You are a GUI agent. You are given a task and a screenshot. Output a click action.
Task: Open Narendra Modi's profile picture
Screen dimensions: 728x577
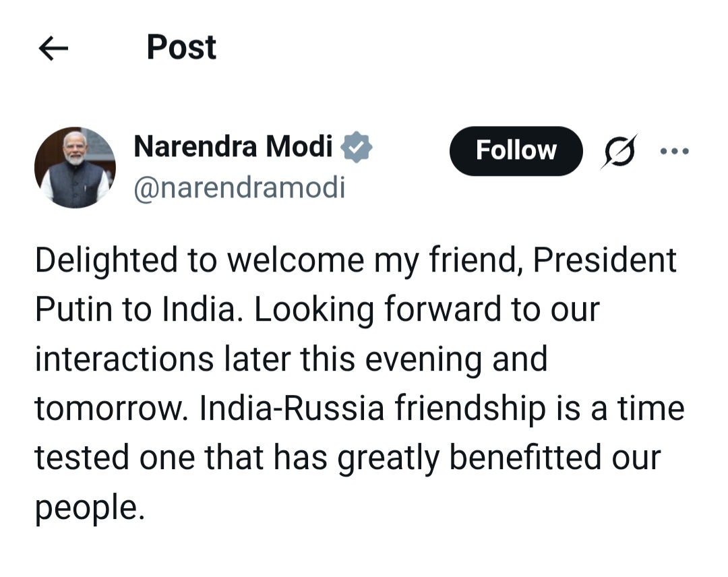pyautogui.click(x=75, y=167)
